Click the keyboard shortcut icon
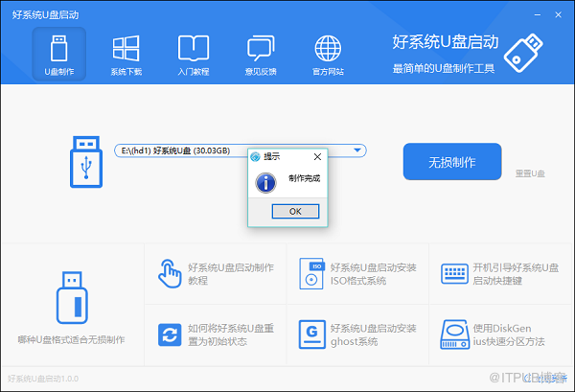This screenshot has width=575, height=392. [x=454, y=273]
